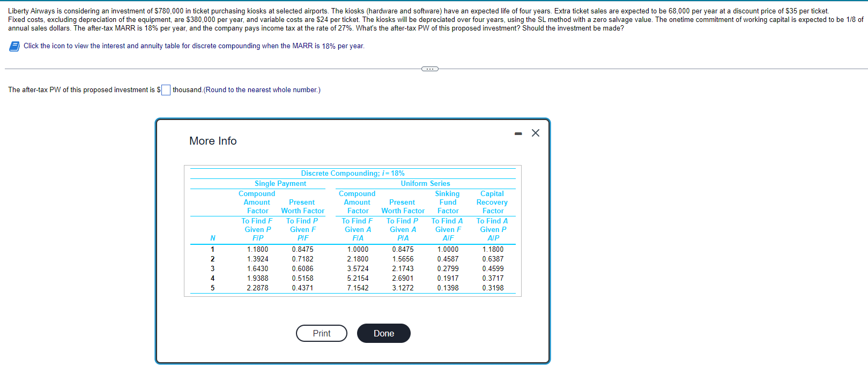The width and height of the screenshot is (868, 382).
Task: Click the A/F value 0.2799
Action: tap(448, 268)
